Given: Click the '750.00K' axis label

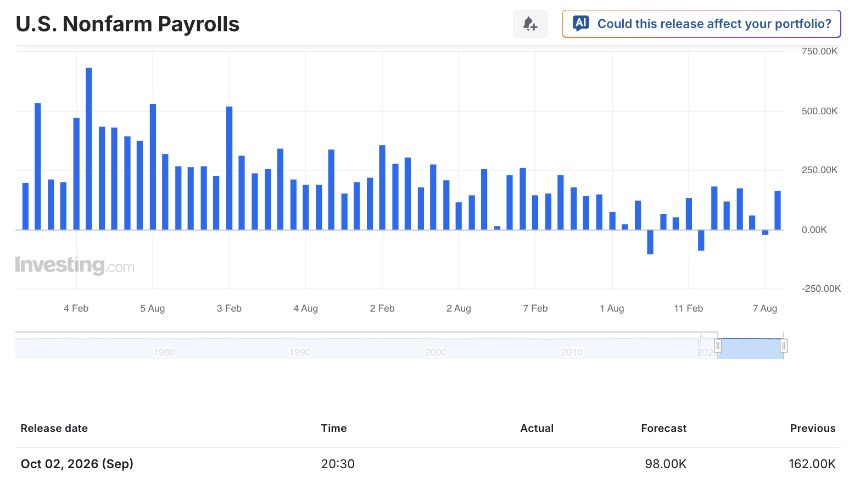Looking at the screenshot, I should [819, 51].
